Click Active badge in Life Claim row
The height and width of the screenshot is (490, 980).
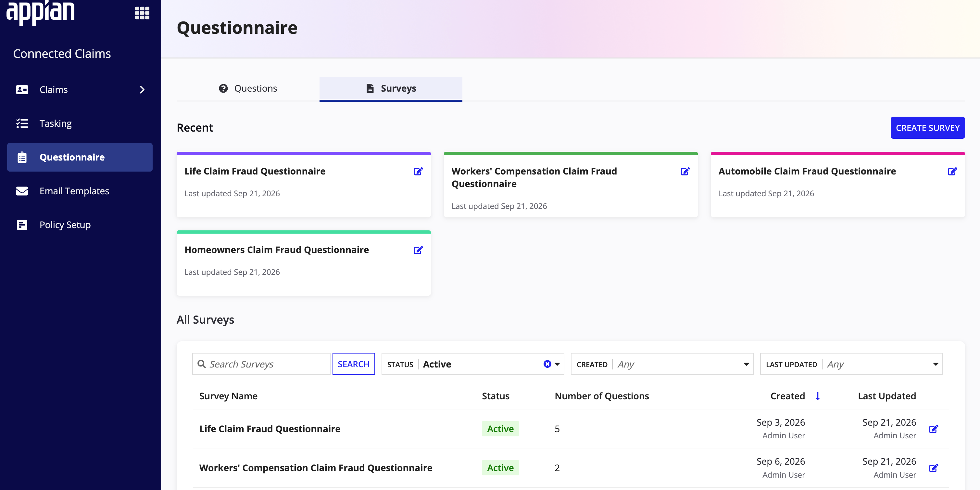click(x=500, y=429)
